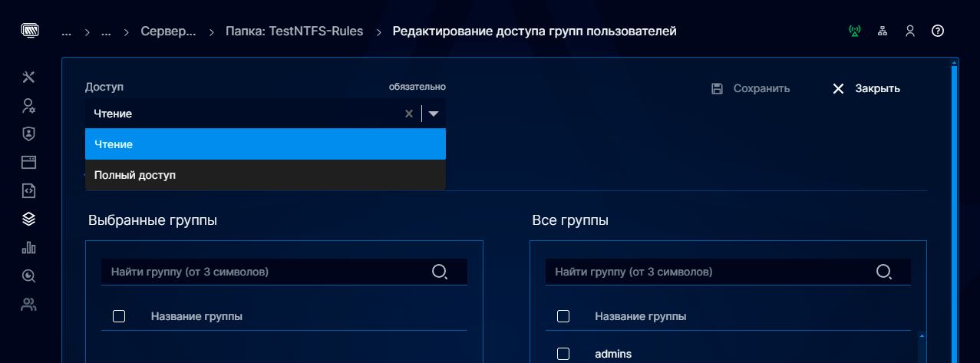Tick the select-all checkbox in Все группы
This screenshot has height=363, width=980.
[563, 316]
